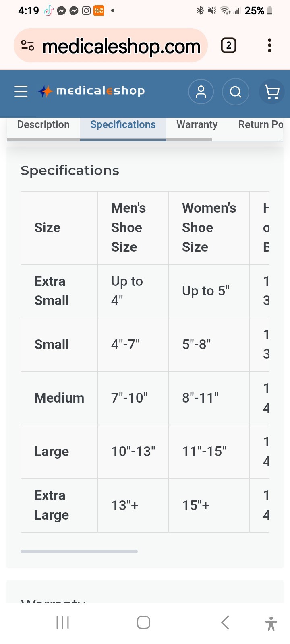This screenshot has height=644, width=290.
Task: Click the table's horizontal scrollbar
Action: click(79, 551)
